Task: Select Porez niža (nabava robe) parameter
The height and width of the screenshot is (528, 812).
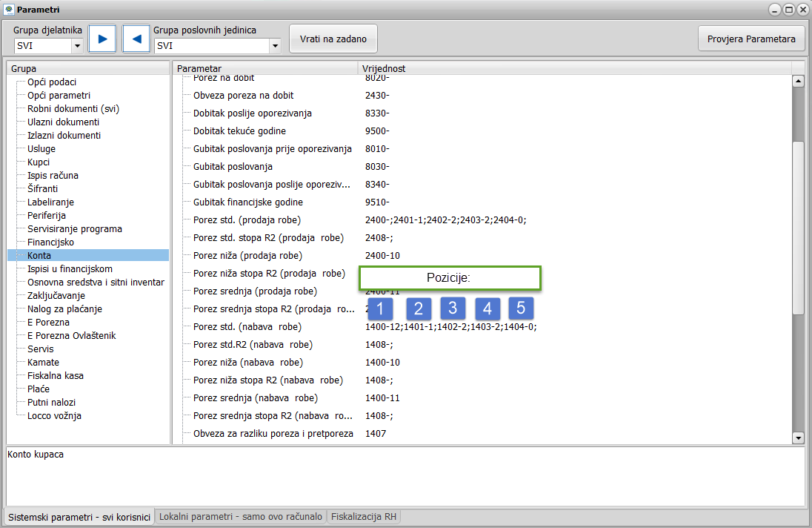Action: click(x=247, y=363)
